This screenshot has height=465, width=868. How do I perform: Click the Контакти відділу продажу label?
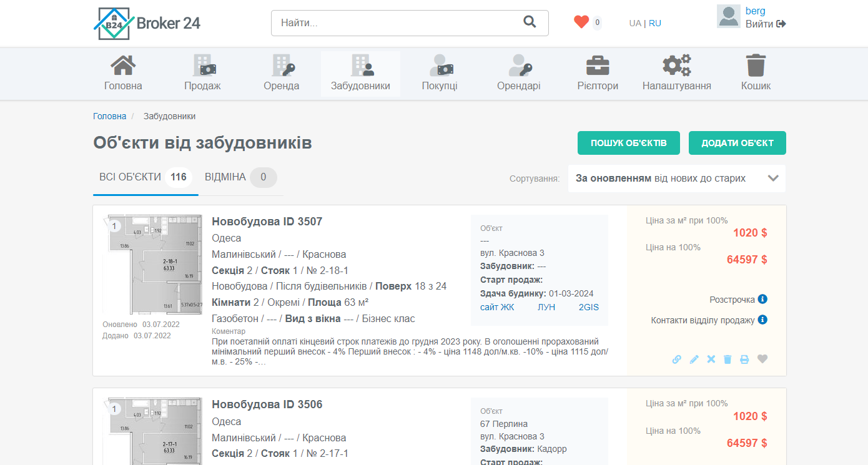703,320
